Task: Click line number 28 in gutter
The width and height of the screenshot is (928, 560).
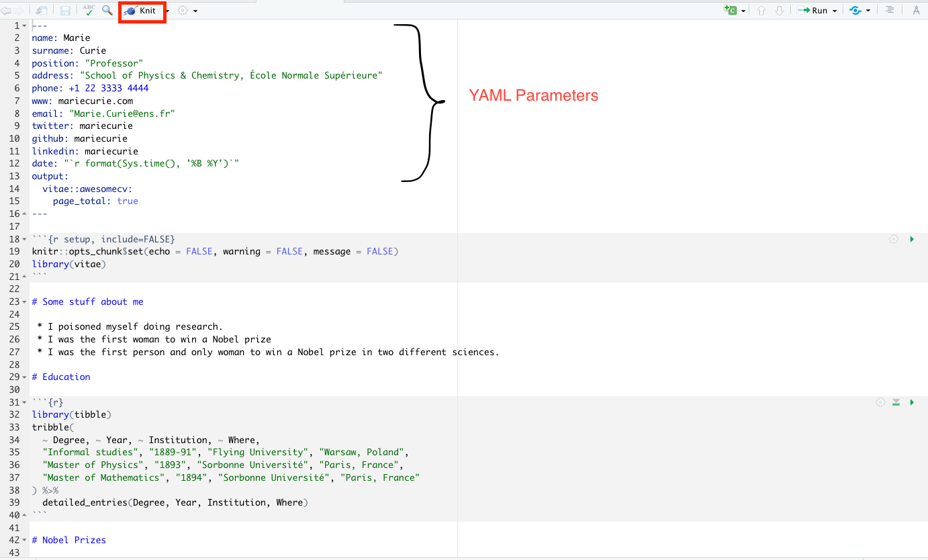Action: (15, 365)
